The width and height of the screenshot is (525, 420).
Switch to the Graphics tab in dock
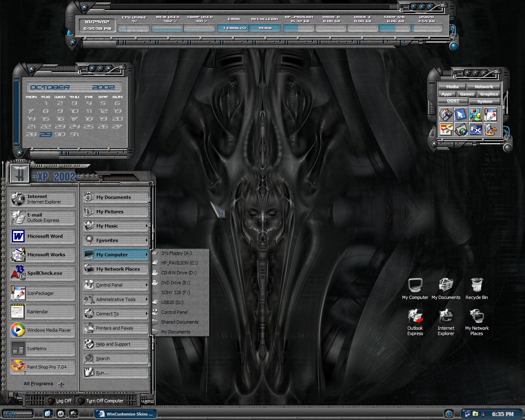(x=489, y=94)
